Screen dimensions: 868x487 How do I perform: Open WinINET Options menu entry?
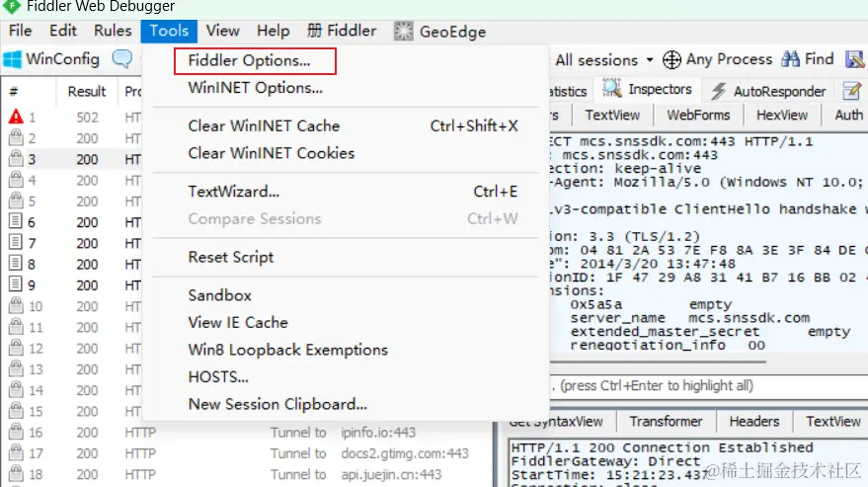255,88
